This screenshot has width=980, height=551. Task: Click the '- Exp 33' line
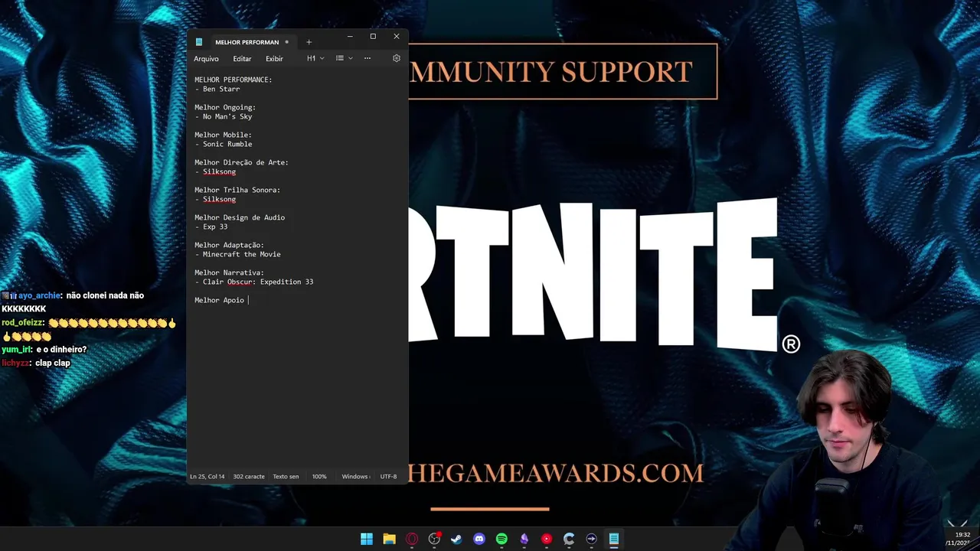[x=211, y=227]
